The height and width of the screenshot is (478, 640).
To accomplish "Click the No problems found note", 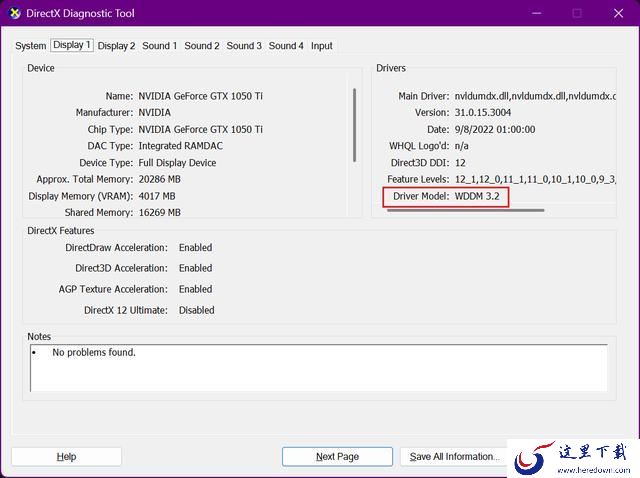I will click(94, 352).
